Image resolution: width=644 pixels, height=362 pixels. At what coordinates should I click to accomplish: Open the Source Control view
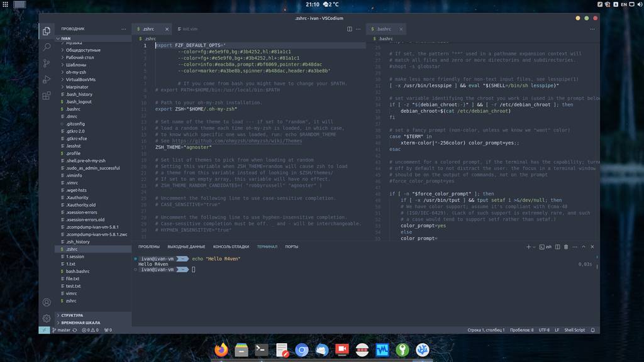pos(47,63)
